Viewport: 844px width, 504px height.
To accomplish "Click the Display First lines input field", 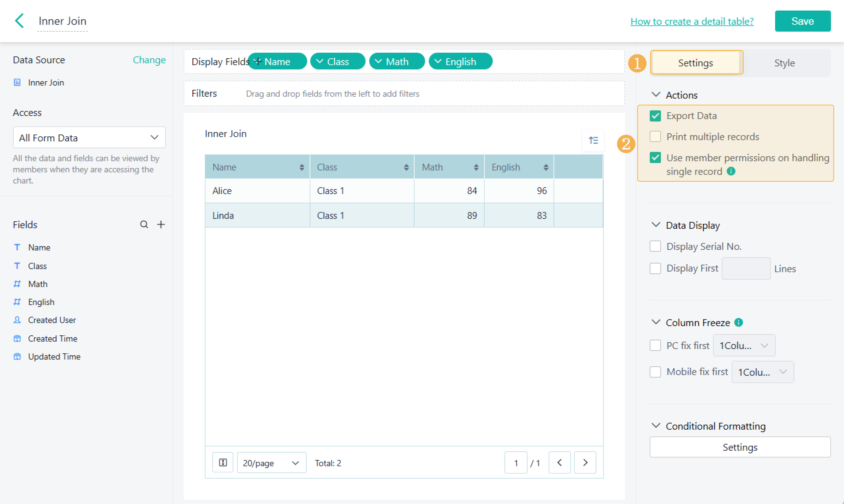I will coord(746,268).
